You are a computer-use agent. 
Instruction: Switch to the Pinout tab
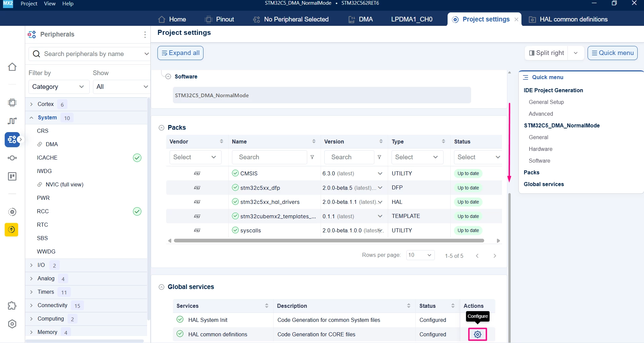pyautogui.click(x=219, y=19)
